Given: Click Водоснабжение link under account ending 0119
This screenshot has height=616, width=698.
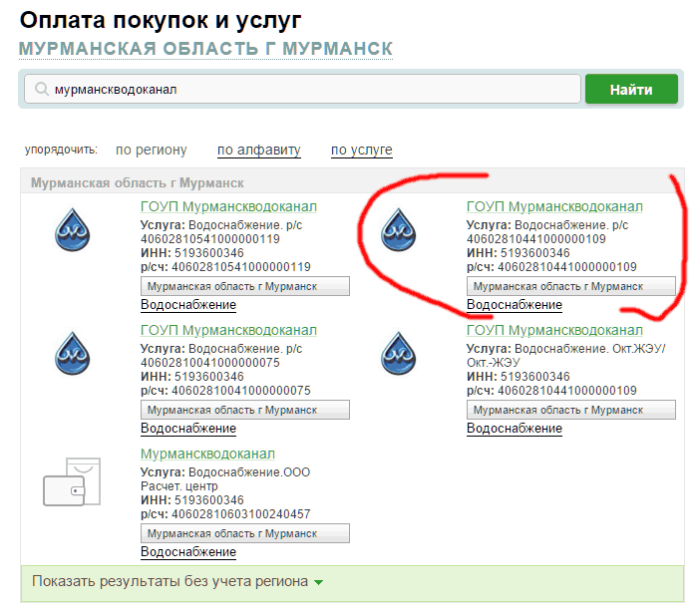Looking at the screenshot, I should [x=188, y=305].
